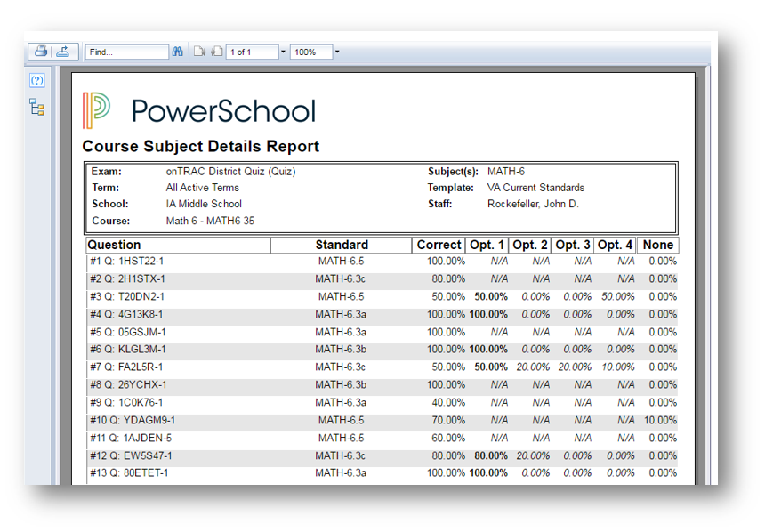Select question '#10 Q: YDAGM9-1'
Screen dimensions: 765x532
coord(133,420)
